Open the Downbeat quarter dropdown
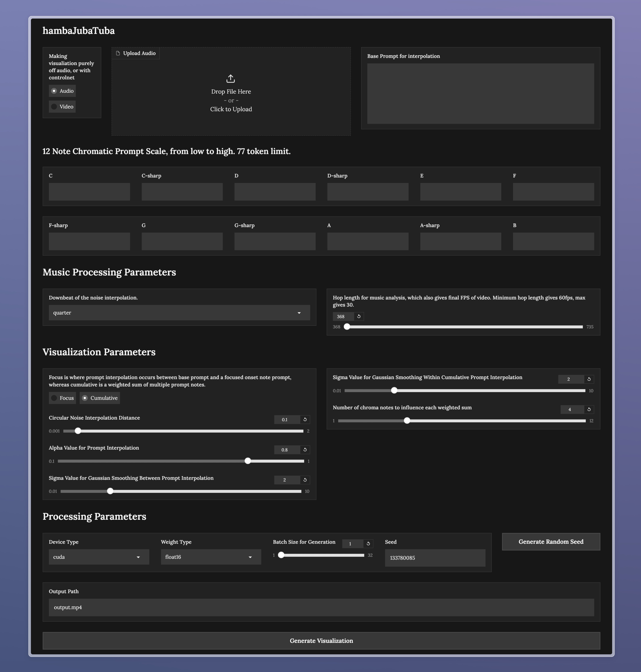Viewport: 641px width, 672px height. click(179, 313)
